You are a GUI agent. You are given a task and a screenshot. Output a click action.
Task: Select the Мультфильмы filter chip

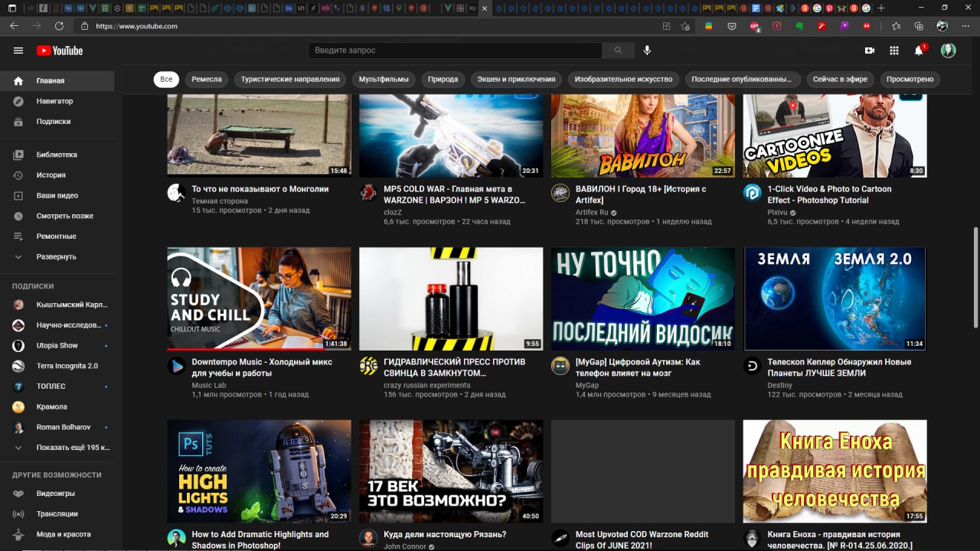click(x=384, y=80)
